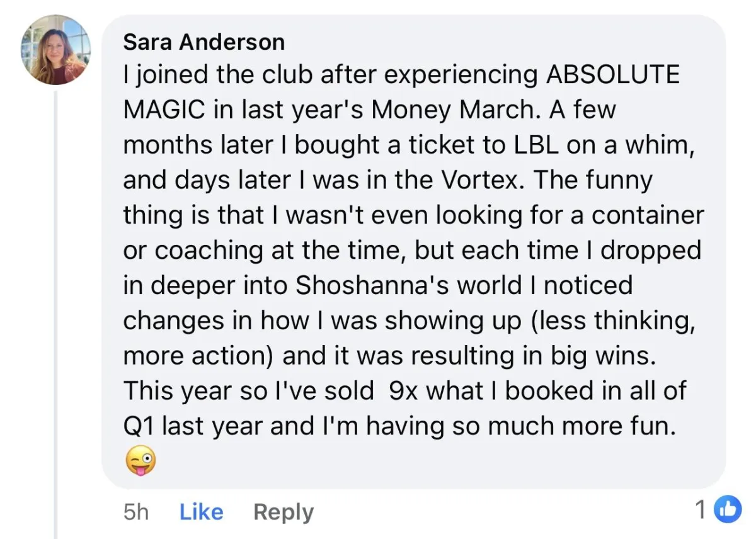Click the Sara Anderson commenter name
The height and width of the screenshot is (539, 756).
(203, 42)
